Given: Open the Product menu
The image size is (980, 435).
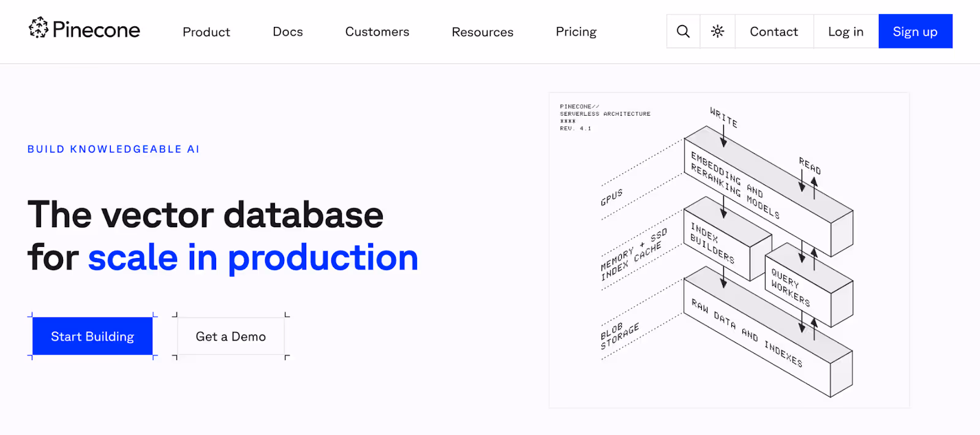Looking at the screenshot, I should (x=206, y=32).
